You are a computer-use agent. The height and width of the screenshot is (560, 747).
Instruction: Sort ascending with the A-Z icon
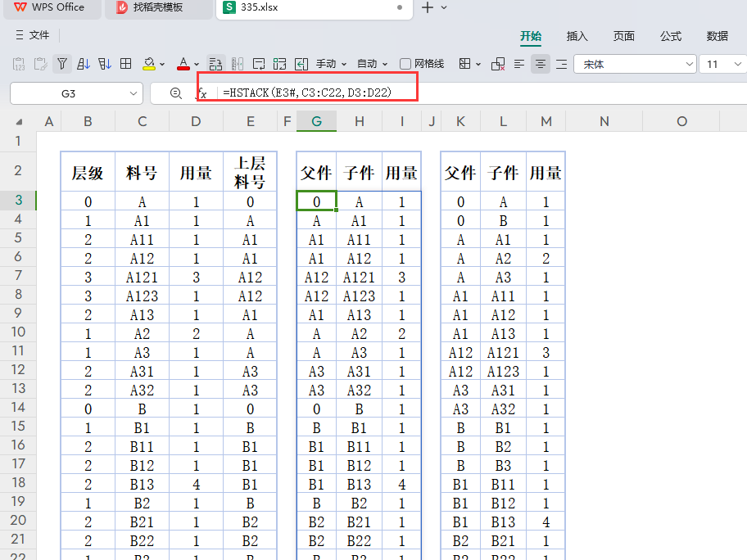point(84,64)
